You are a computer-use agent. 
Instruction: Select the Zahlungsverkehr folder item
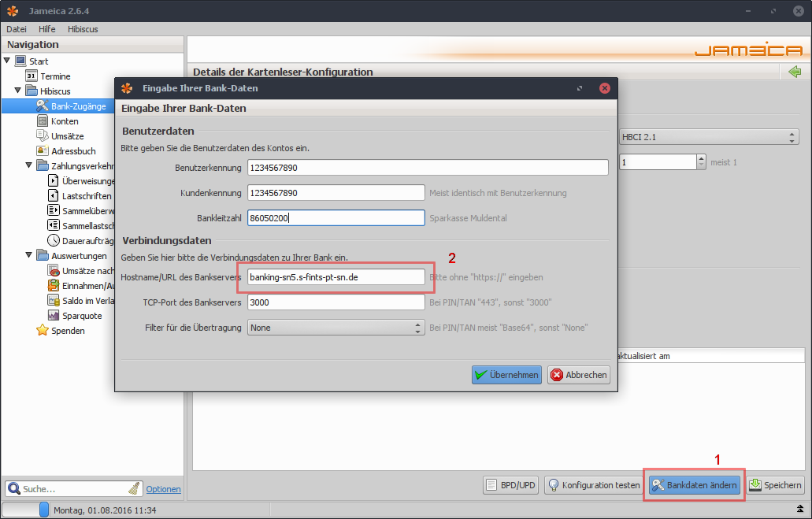click(76, 165)
